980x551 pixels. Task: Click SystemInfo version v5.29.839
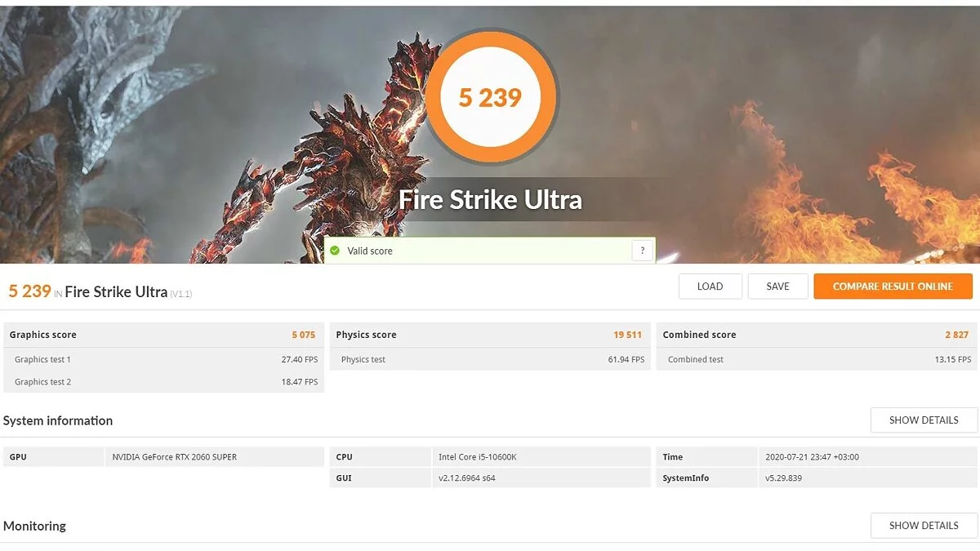[x=784, y=478]
